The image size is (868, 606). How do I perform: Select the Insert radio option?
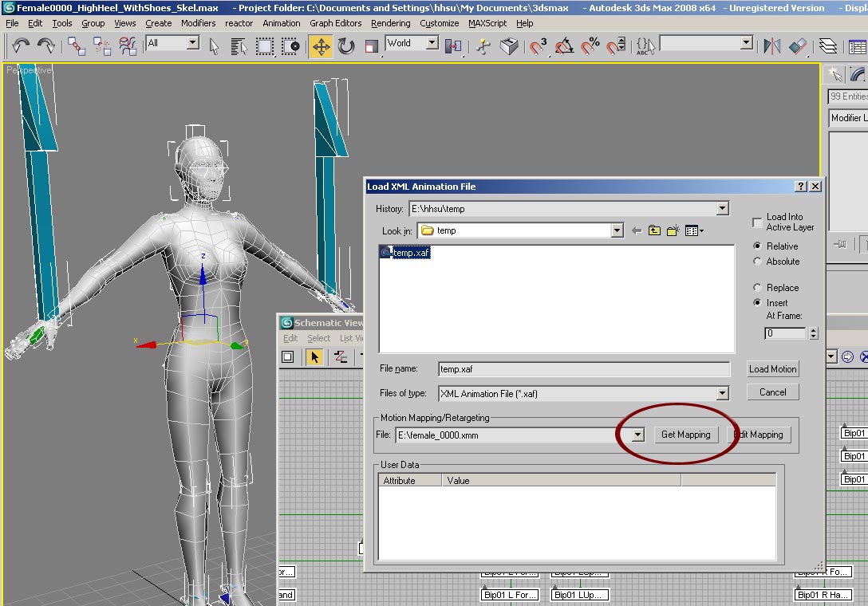coord(757,303)
